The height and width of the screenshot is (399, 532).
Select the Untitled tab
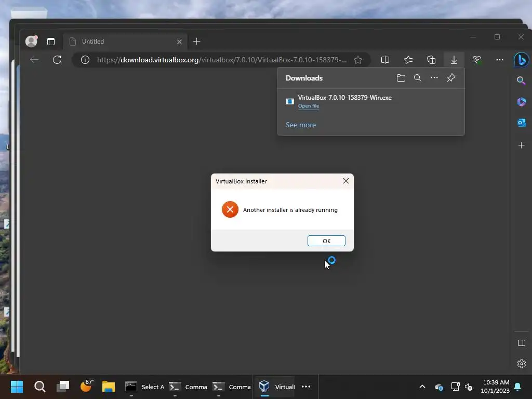pos(126,42)
